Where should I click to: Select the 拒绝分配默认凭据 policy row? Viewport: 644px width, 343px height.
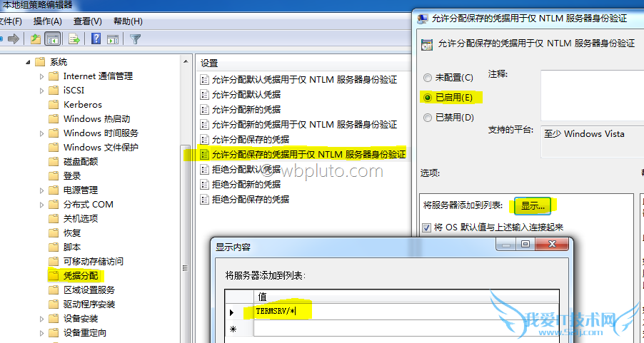click(246, 170)
